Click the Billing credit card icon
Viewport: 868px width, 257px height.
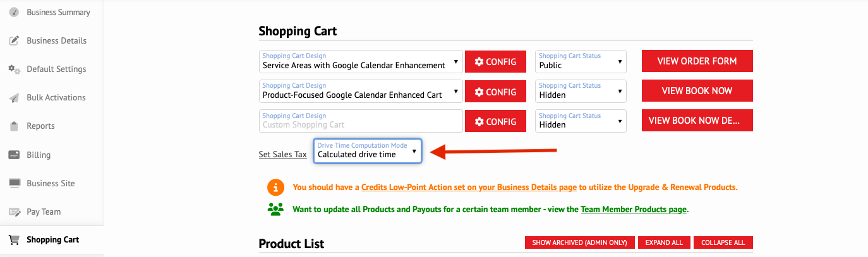pos(14,155)
